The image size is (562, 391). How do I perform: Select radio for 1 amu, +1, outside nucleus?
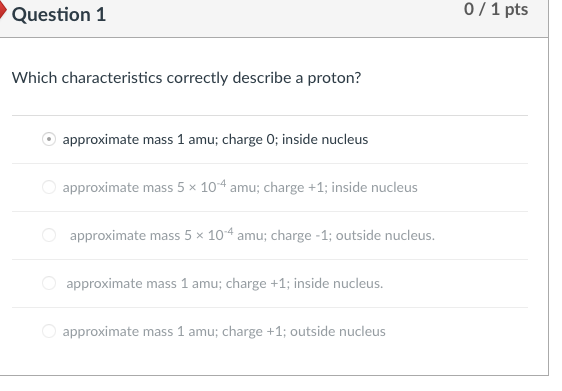point(49,331)
